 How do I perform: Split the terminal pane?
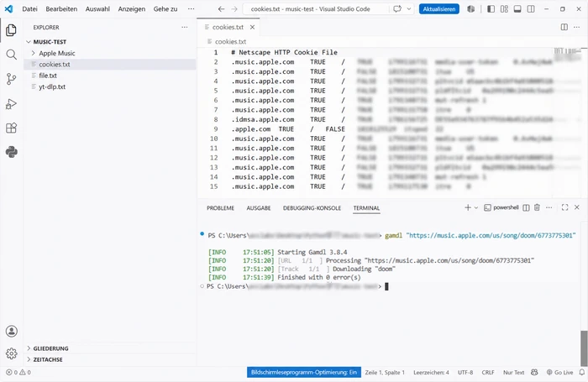(526, 207)
